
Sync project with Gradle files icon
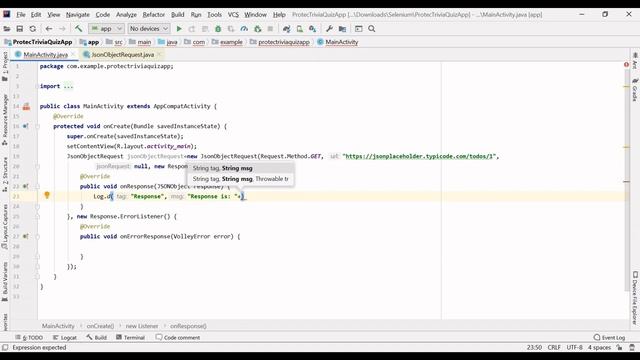[287, 29]
